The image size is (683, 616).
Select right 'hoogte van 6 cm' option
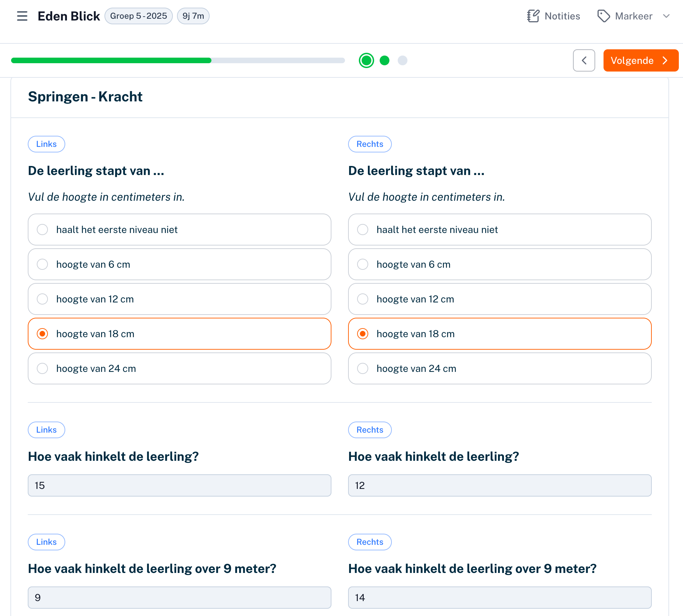500,264
